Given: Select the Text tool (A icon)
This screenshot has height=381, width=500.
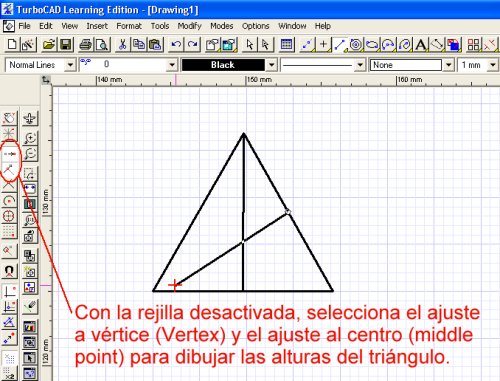Looking at the screenshot, I should click(x=421, y=44).
